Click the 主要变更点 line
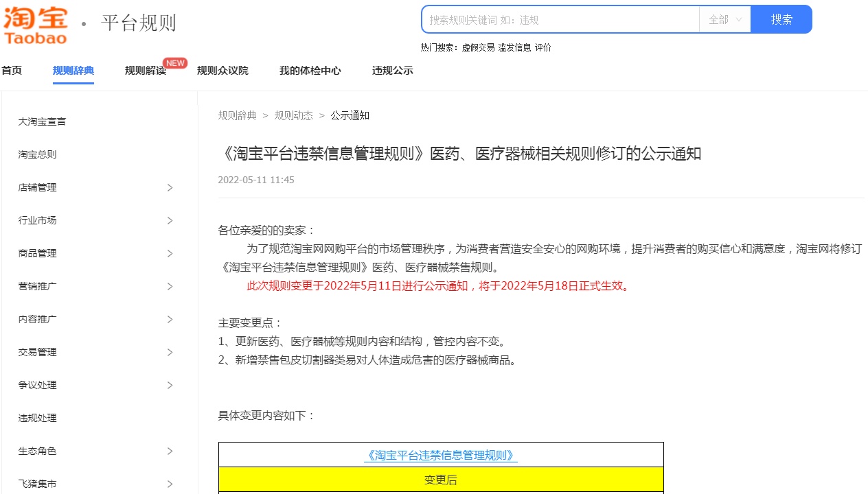This screenshot has width=868, height=494. pos(251,322)
